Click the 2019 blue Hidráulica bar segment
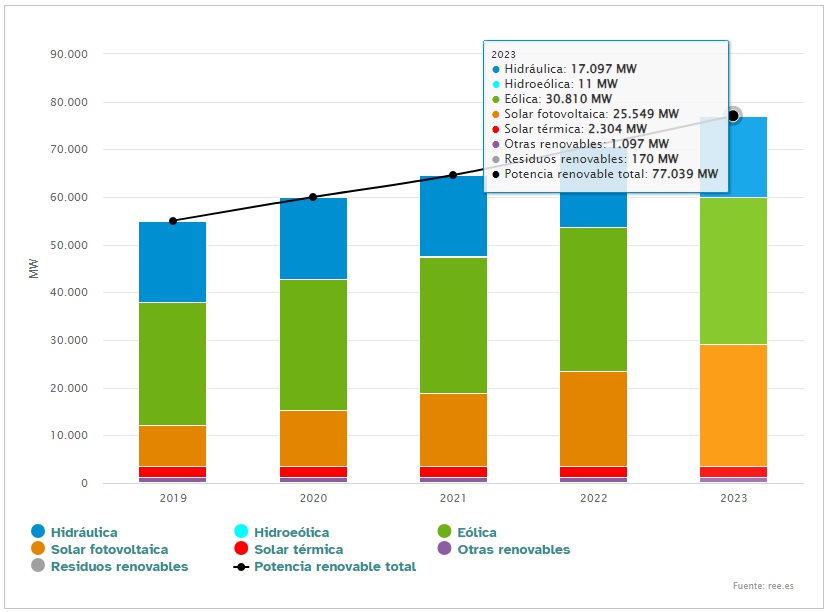831x612 pixels. click(173, 262)
